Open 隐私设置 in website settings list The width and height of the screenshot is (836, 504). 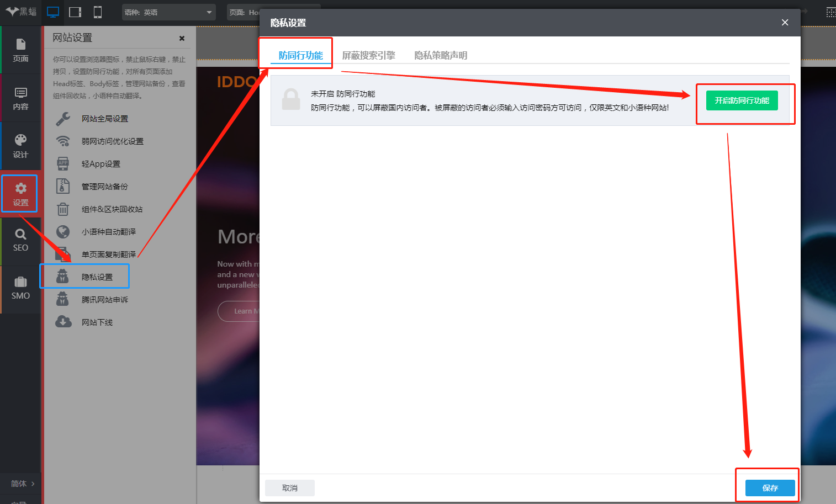pyautogui.click(x=97, y=277)
